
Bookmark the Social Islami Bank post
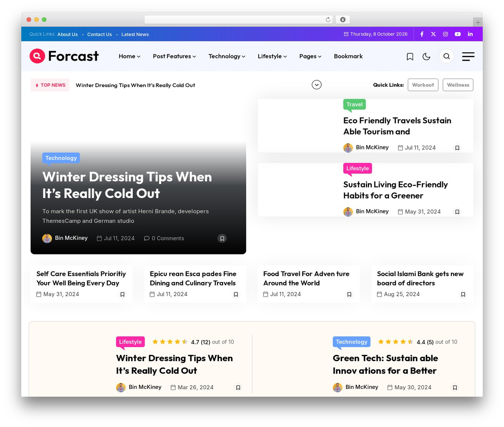(463, 294)
